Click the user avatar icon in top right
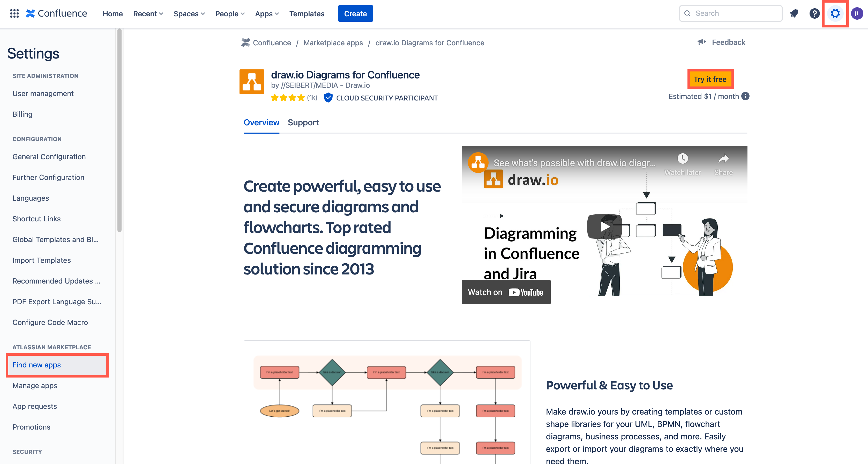 point(858,13)
